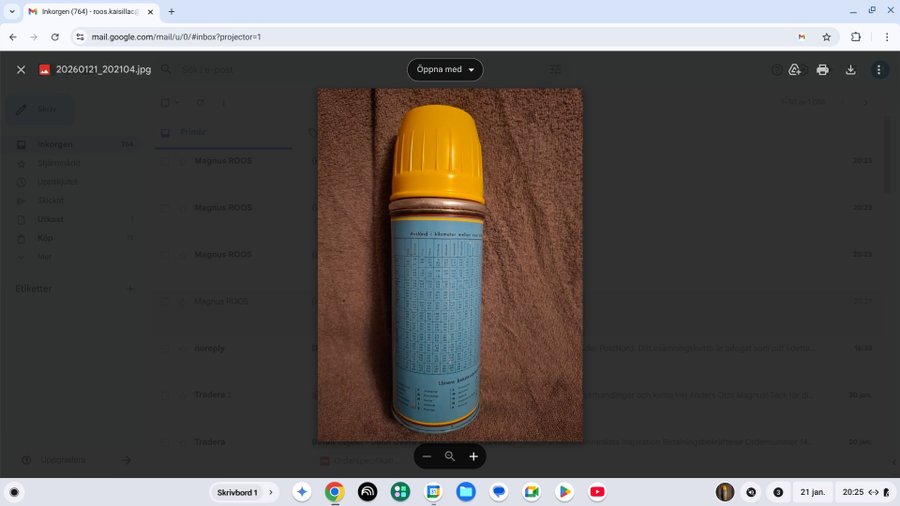Add the image to Google Drive
Viewport: 900px width, 506px height.
(x=794, y=70)
